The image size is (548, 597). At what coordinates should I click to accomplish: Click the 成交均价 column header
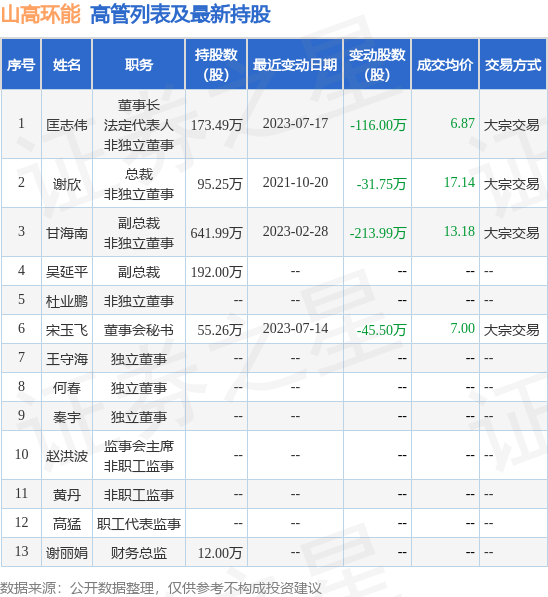pos(445,64)
